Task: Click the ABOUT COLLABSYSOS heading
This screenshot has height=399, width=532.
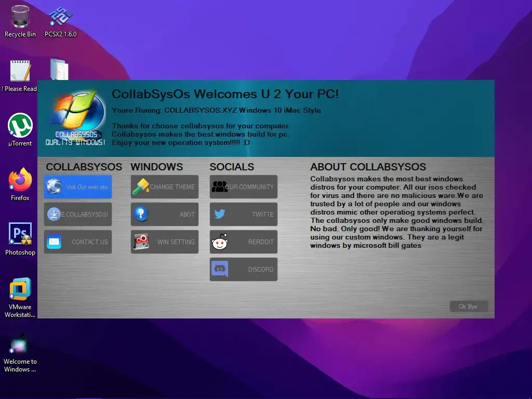Action: [368, 167]
